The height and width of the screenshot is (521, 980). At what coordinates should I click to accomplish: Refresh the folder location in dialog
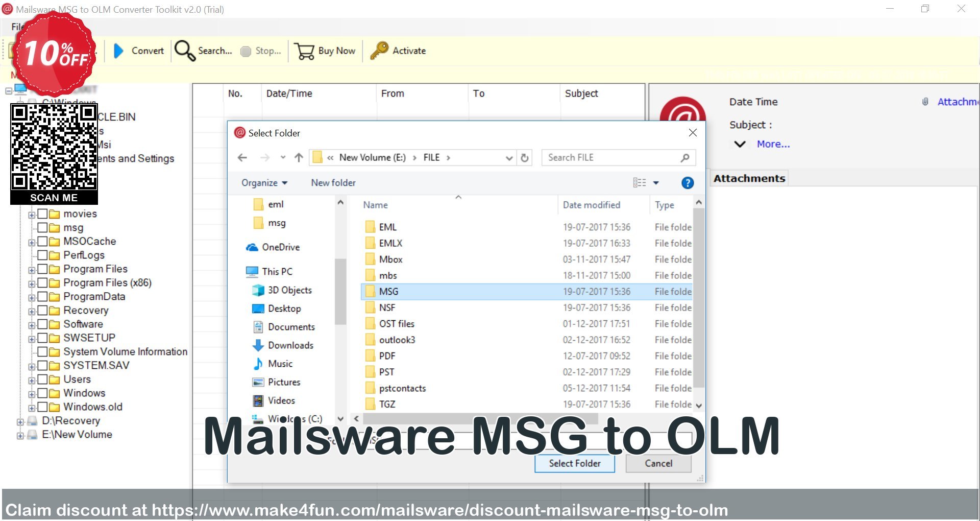click(x=525, y=157)
